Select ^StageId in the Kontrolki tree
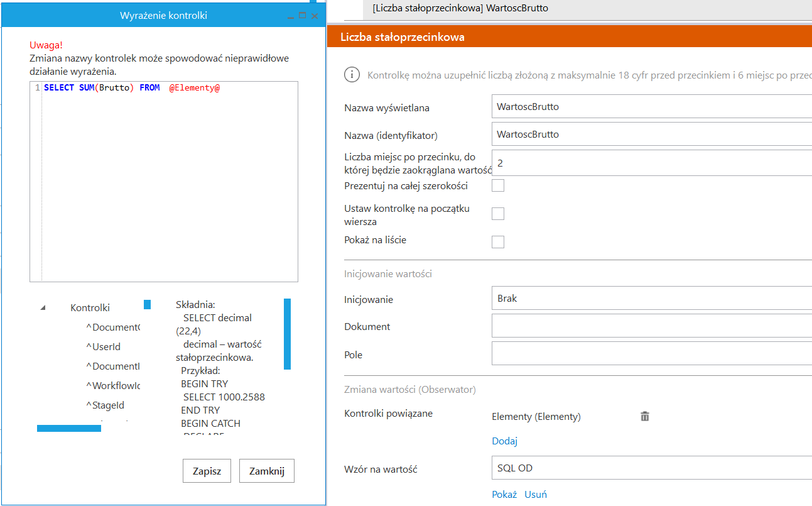 tap(105, 405)
